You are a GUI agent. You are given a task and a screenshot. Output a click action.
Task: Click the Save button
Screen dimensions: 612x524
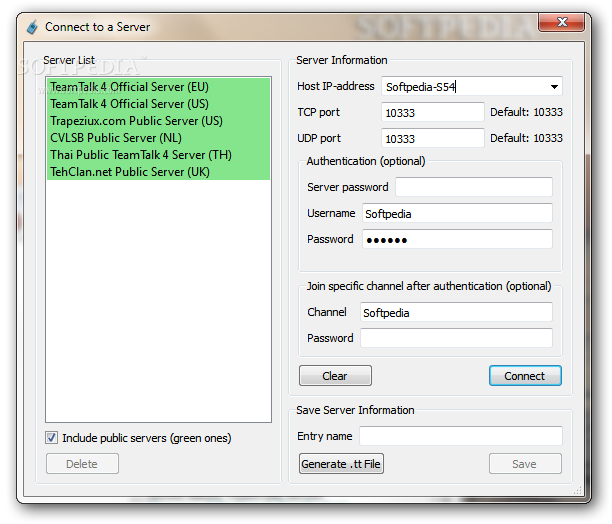pos(525,464)
